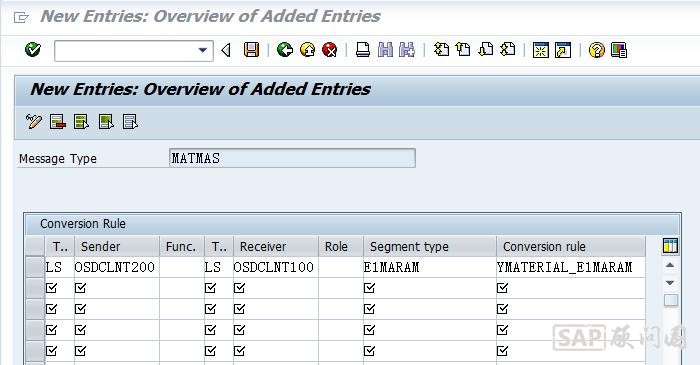Select the OSDCLNT100 receiver cell
The image size is (700, 365).
pyautogui.click(x=276, y=267)
